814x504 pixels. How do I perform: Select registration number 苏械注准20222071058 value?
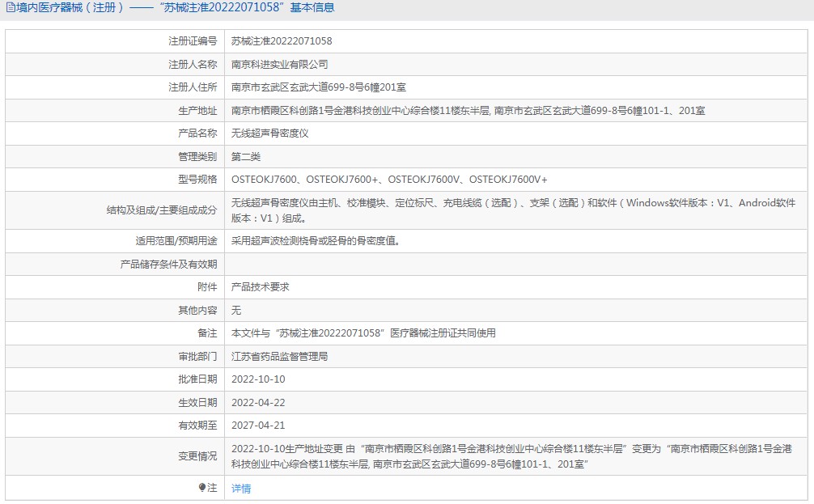click(282, 41)
